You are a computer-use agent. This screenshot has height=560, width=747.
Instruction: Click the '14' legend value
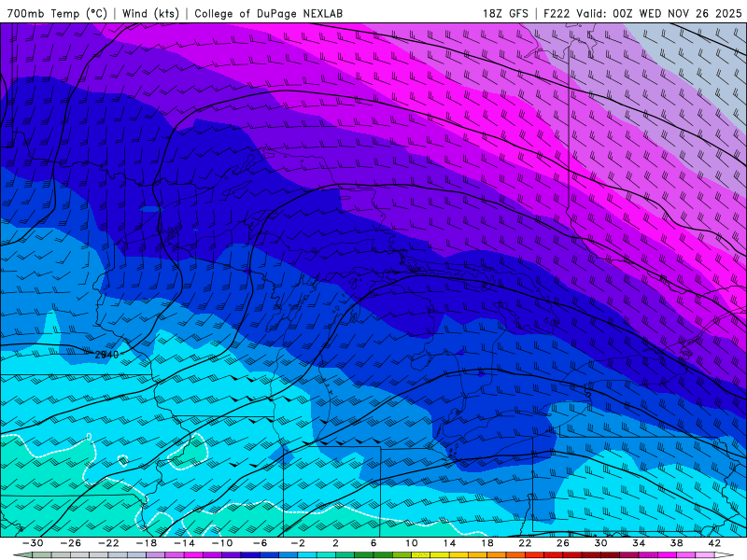(x=449, y=543)
